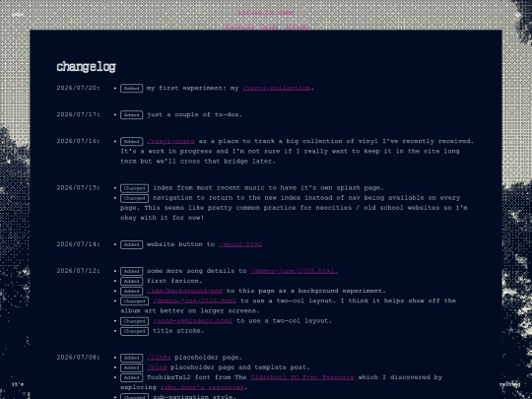Click the Added badge before "my first experiment"
The width and height of the screenshot is (532, 399).
point(132,89)
